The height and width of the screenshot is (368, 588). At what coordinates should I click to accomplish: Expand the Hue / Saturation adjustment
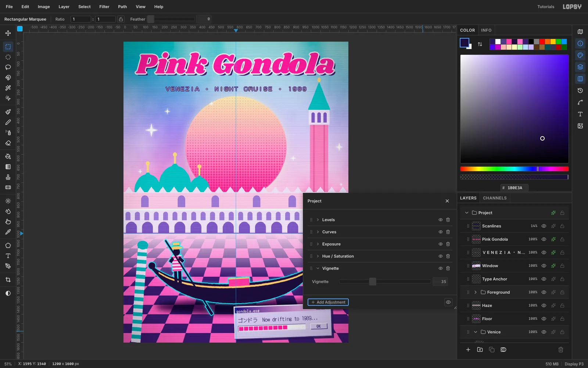318,256
